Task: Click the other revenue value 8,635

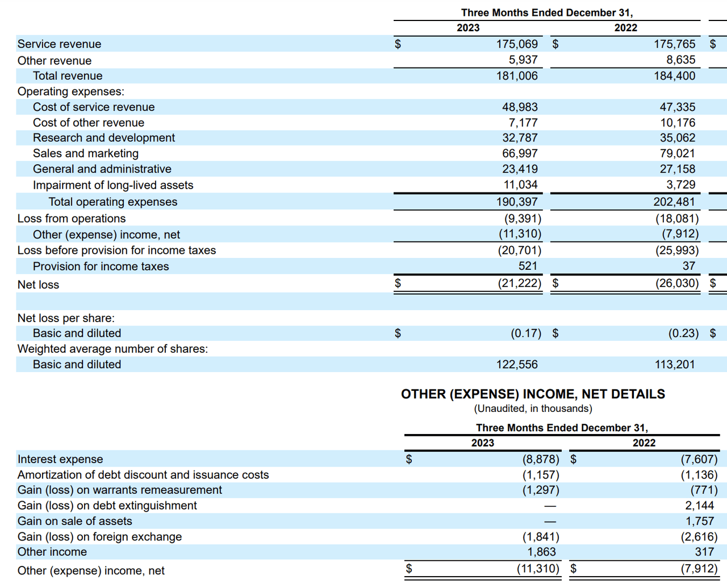Action: click(680, 60)
